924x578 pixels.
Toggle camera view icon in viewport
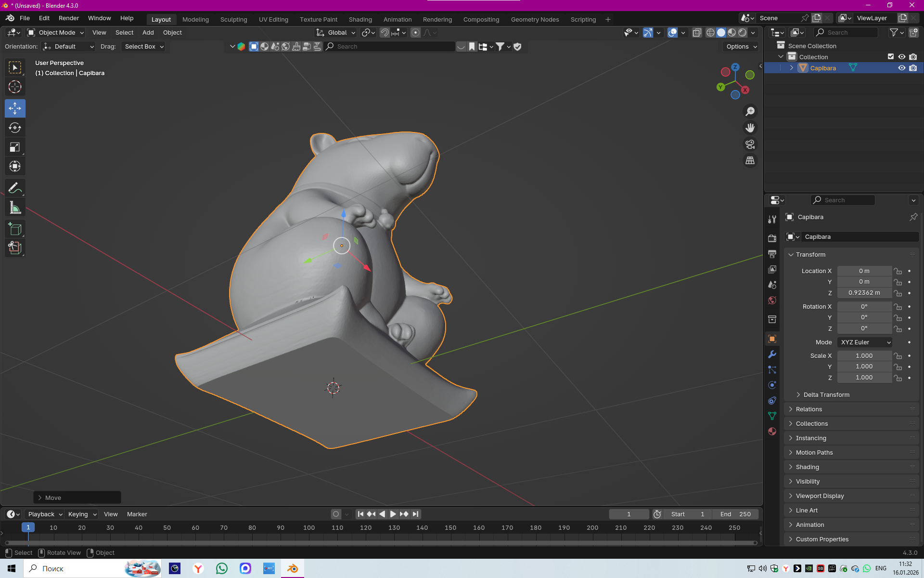pos(750,144)
